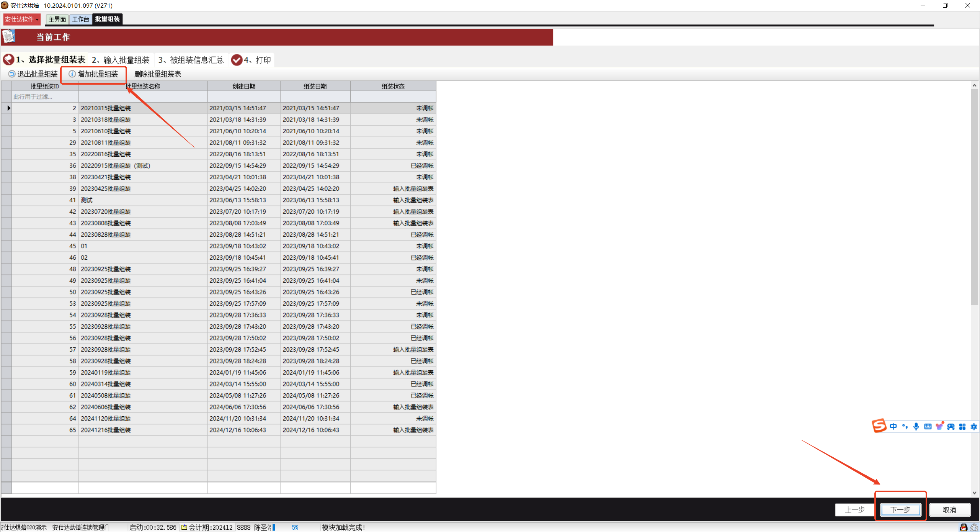Open the game controller icon

pos(951,426)
